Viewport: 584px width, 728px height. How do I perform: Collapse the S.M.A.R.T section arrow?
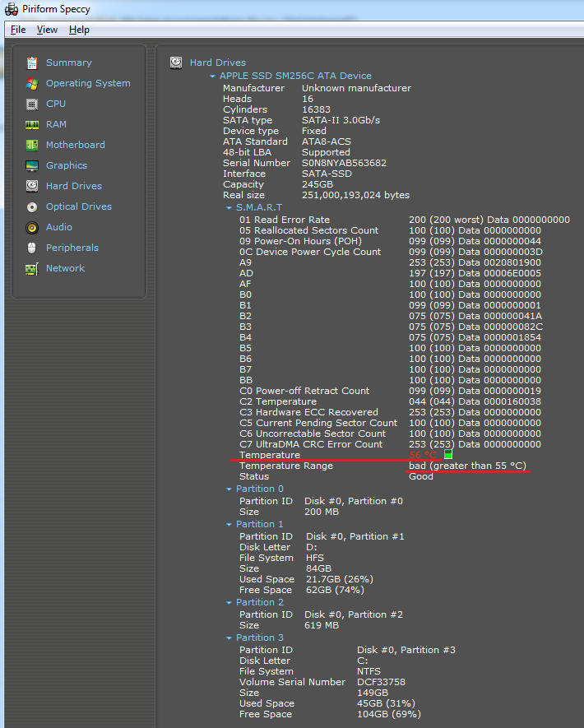pos(229,208)
